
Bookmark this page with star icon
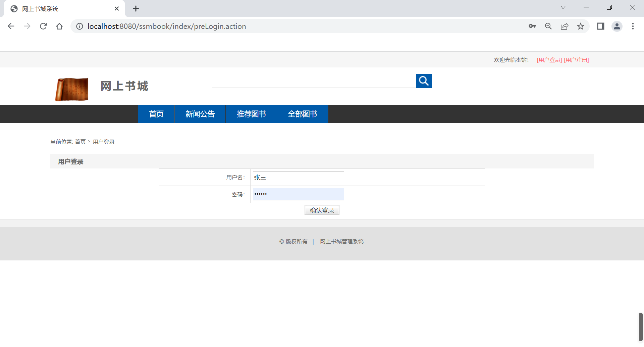tap(581, 26)
